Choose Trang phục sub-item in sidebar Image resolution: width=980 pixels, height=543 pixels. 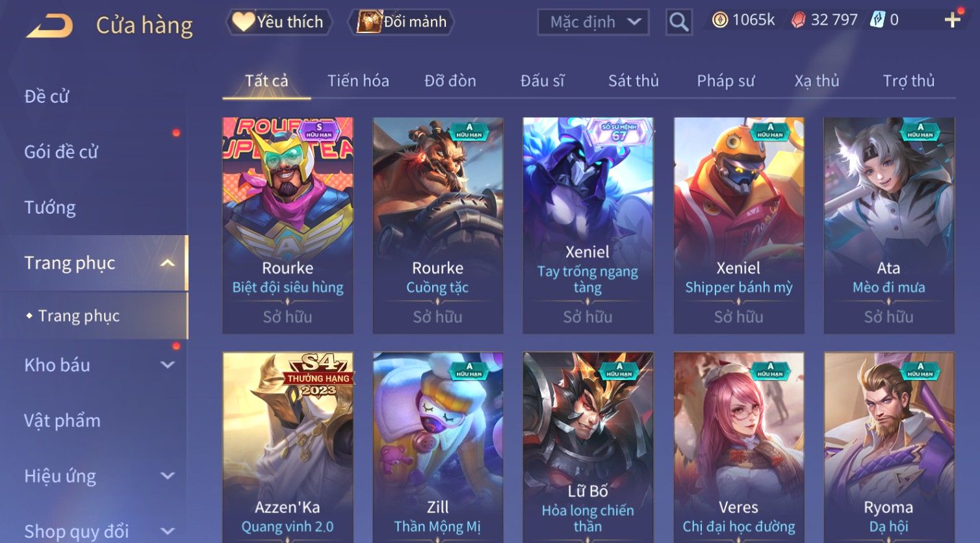coord(79,316)
